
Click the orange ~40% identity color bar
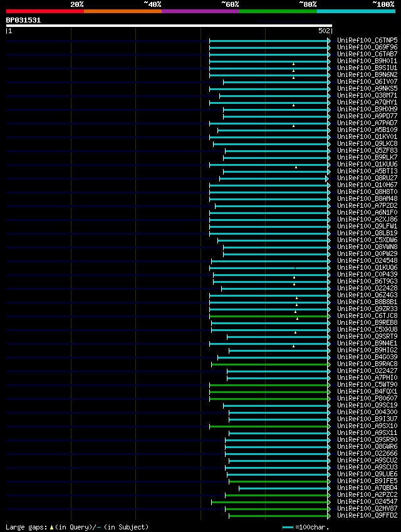(123, 11)
